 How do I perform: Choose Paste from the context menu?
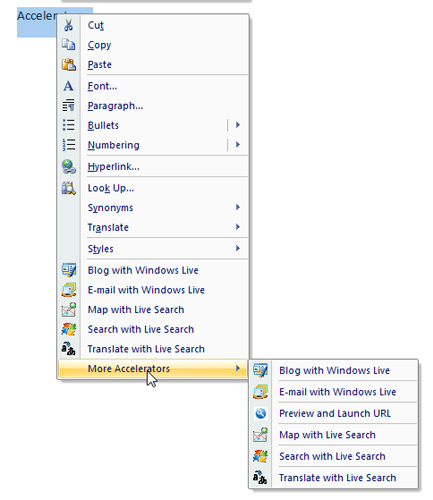[x=153, y=64]
